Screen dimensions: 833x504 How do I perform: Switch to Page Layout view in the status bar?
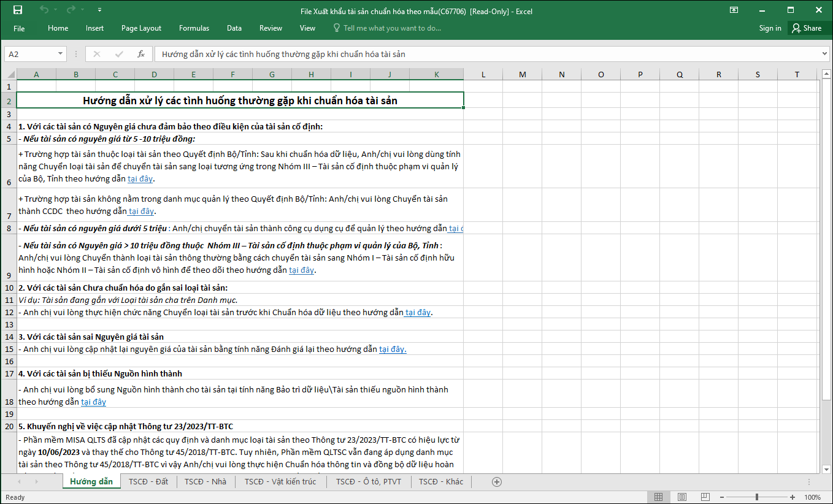tap(681, 497)
